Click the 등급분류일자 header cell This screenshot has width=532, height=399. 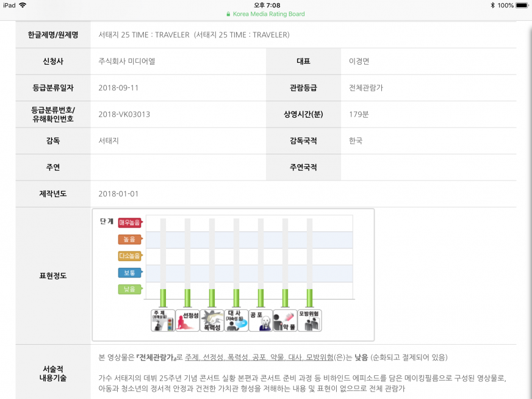53,88
